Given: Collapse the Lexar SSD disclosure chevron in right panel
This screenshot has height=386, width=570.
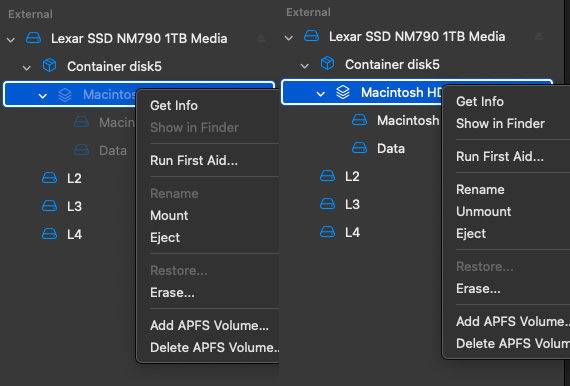Looking at the screenshot, I should (289, 37).
